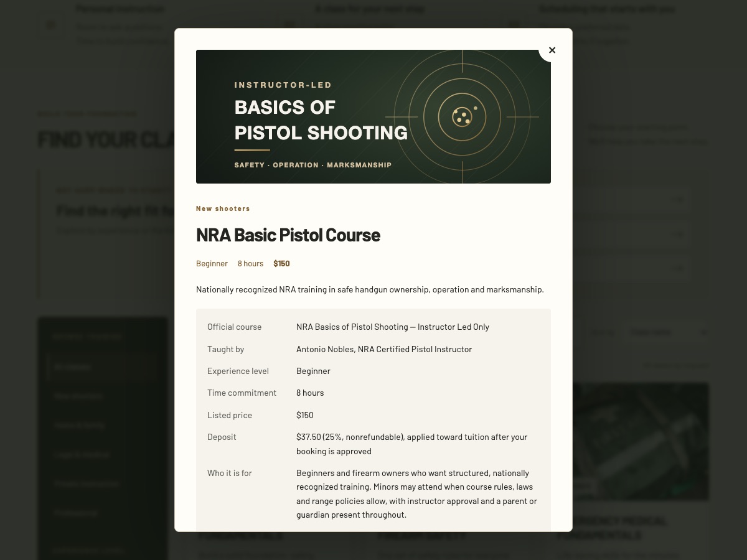747x560 pixels.
Task: Select the 'NRA Basic Pistol Course' heading
Action: click(x=288, y=235)
